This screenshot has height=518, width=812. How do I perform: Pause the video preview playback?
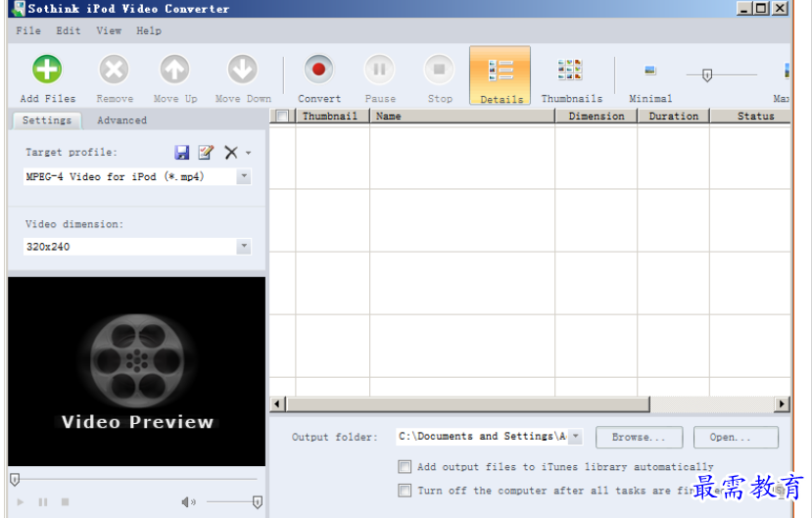43,502
